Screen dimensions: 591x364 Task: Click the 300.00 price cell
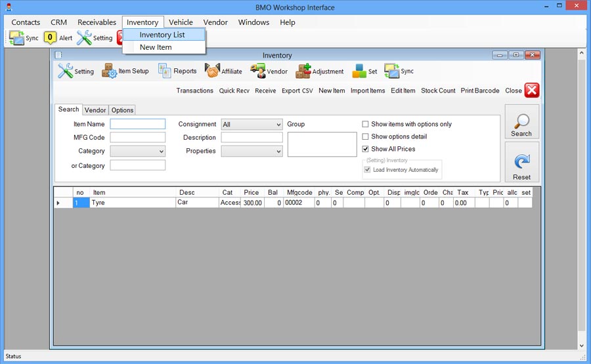coord(253,203)
